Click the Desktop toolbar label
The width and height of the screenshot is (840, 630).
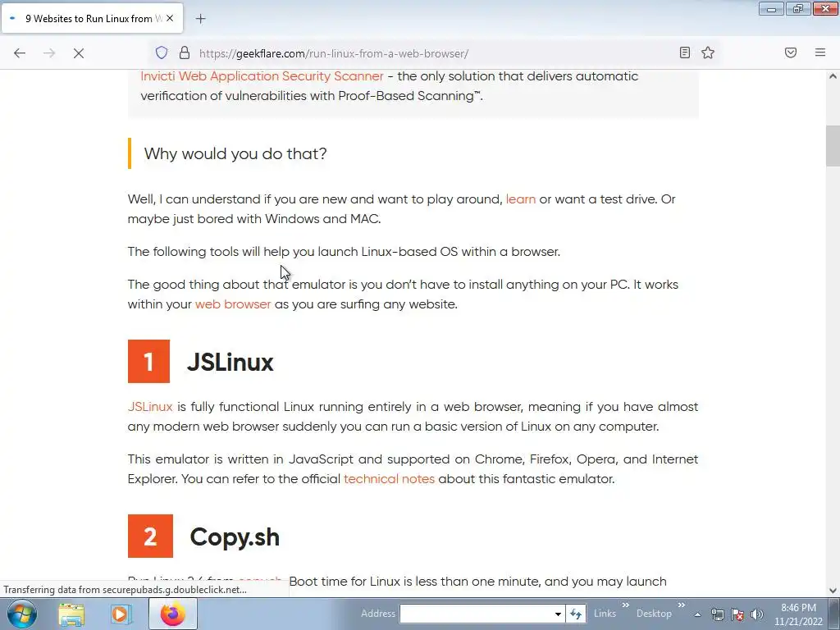click(x=654, y=614)
